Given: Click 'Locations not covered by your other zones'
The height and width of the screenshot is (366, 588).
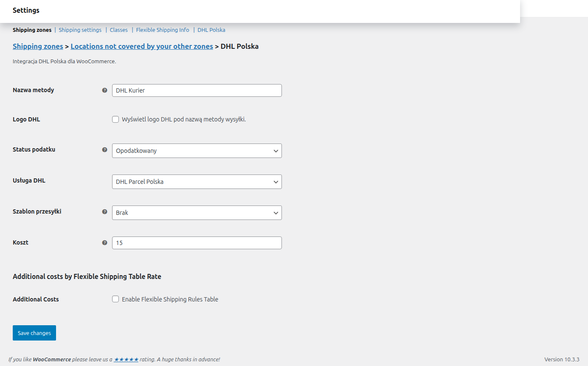Looking at the screenshot, I should point(142,46).
